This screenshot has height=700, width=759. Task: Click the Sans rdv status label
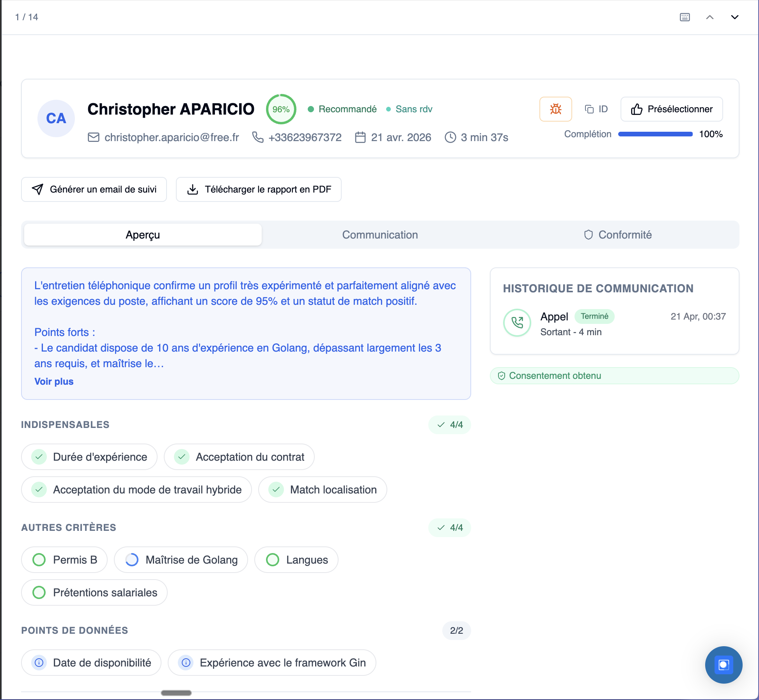[414, 109]
